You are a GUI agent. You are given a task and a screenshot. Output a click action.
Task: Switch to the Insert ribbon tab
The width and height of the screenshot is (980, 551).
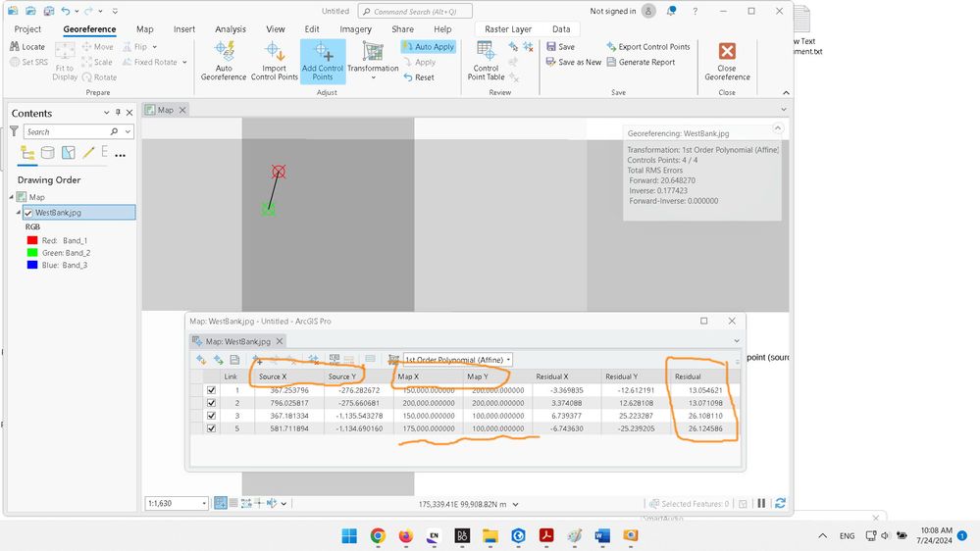pos(184,29)
